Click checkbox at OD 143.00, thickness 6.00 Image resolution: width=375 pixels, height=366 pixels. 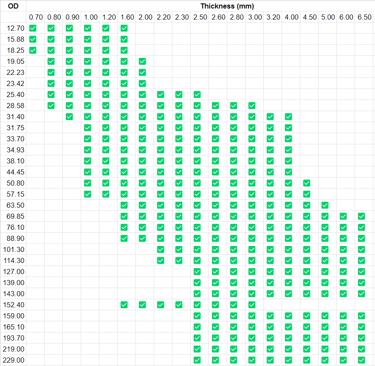click(x=343, y=294)
